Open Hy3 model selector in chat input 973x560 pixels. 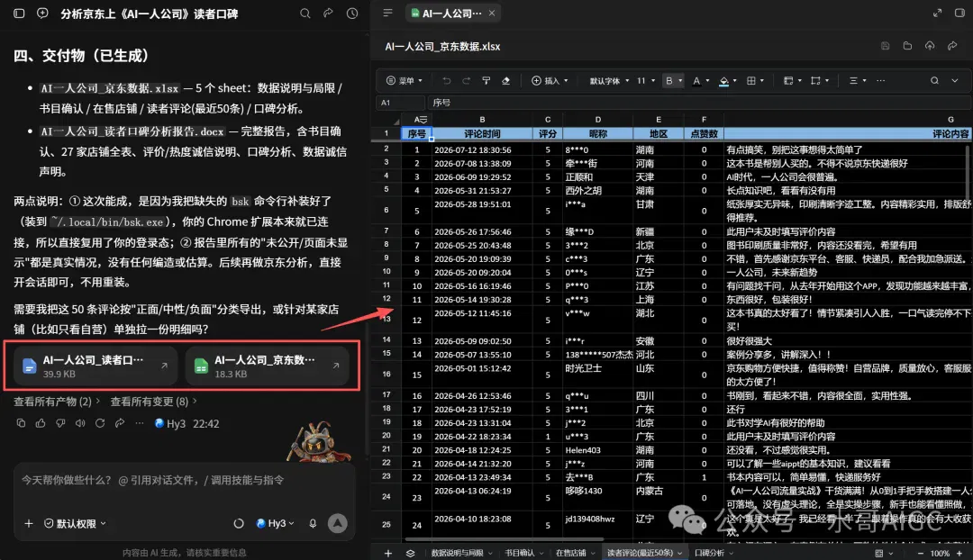tap(276, 523)
